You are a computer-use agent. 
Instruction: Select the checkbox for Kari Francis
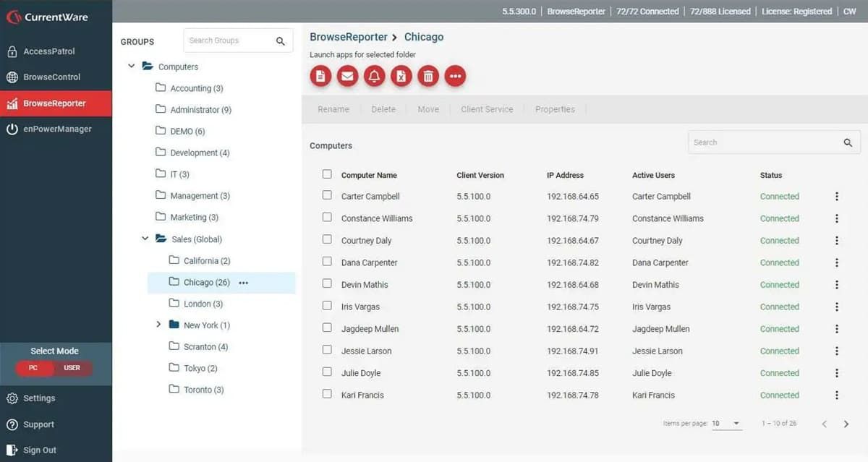(327, 395)
